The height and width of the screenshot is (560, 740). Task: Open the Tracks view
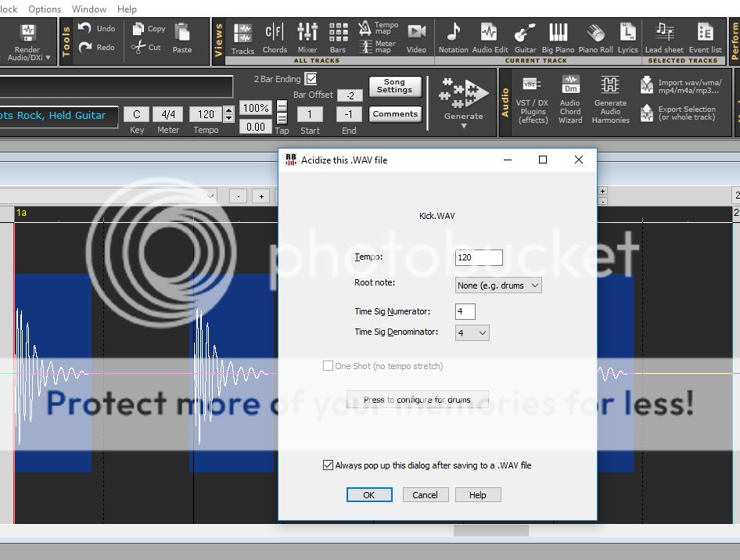(242, 39)
